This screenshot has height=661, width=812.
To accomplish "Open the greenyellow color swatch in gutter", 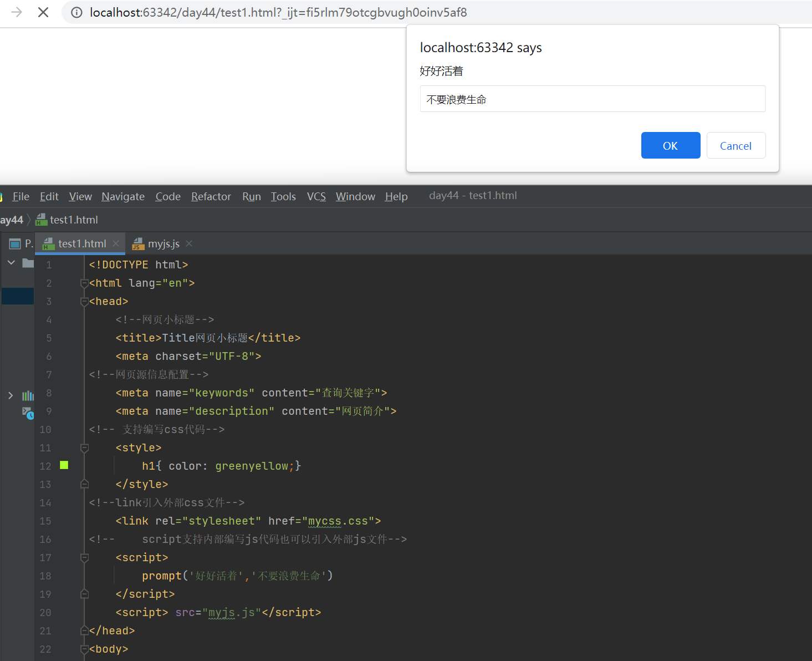I will pos(64,465).
